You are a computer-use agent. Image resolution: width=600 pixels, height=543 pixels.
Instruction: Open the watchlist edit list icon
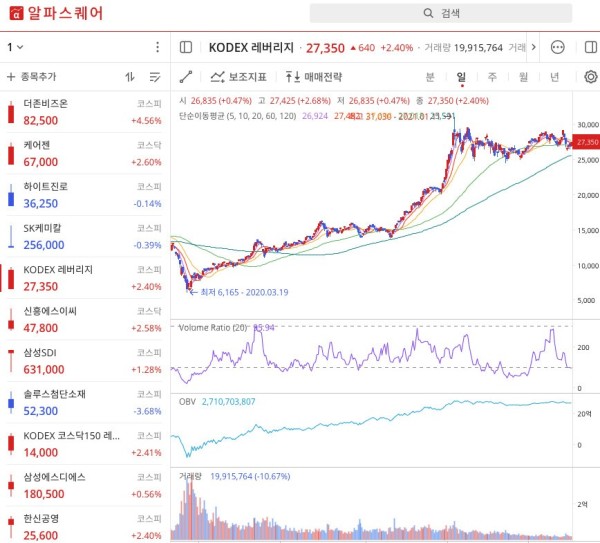tap(155, 77)
